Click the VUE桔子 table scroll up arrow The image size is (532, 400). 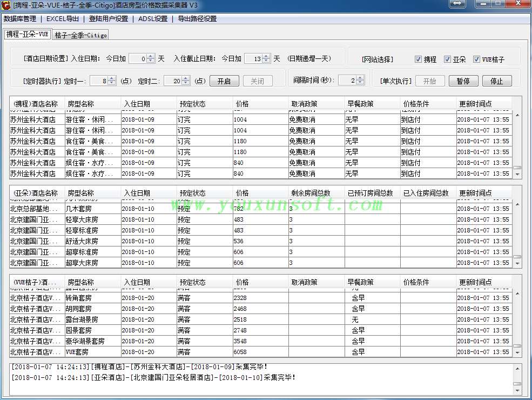(x=517, y=294)
